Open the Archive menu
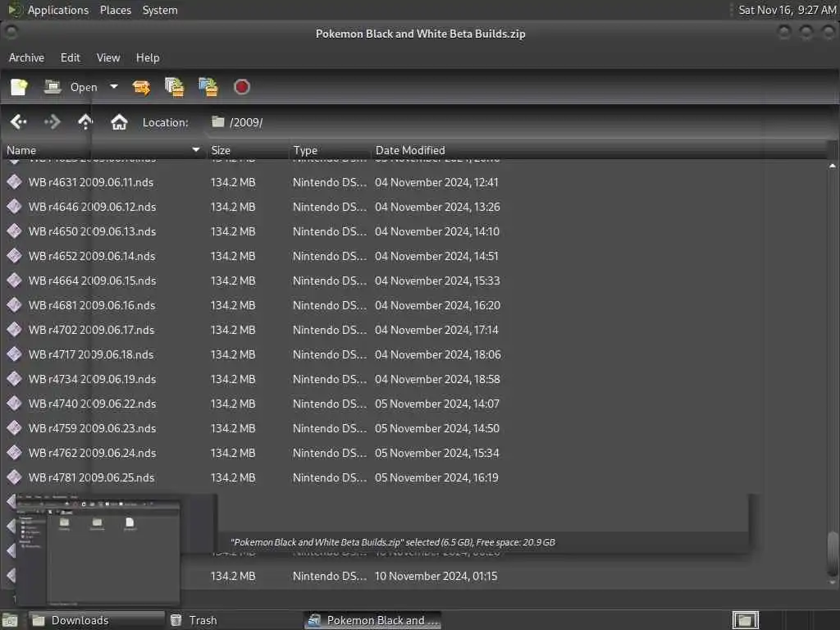The image size is (840, 630). (26, 57)
